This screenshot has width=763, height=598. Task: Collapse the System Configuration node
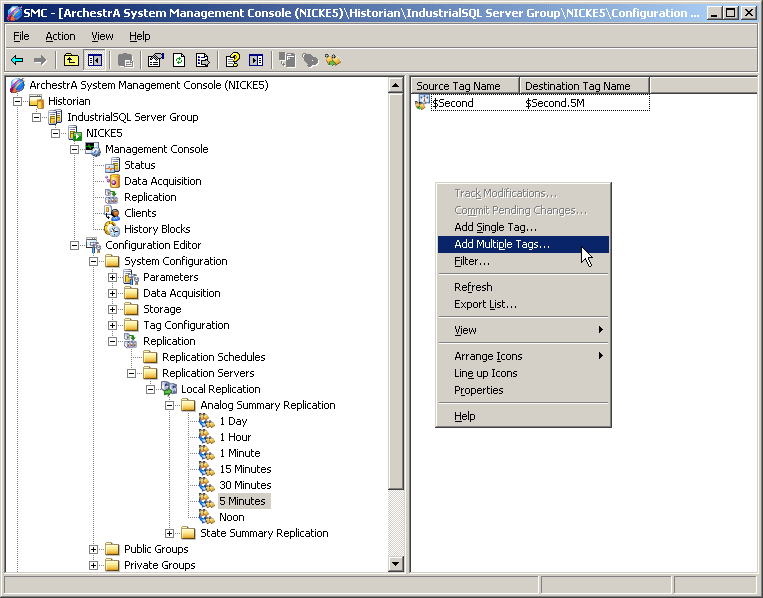click(93, 261)
